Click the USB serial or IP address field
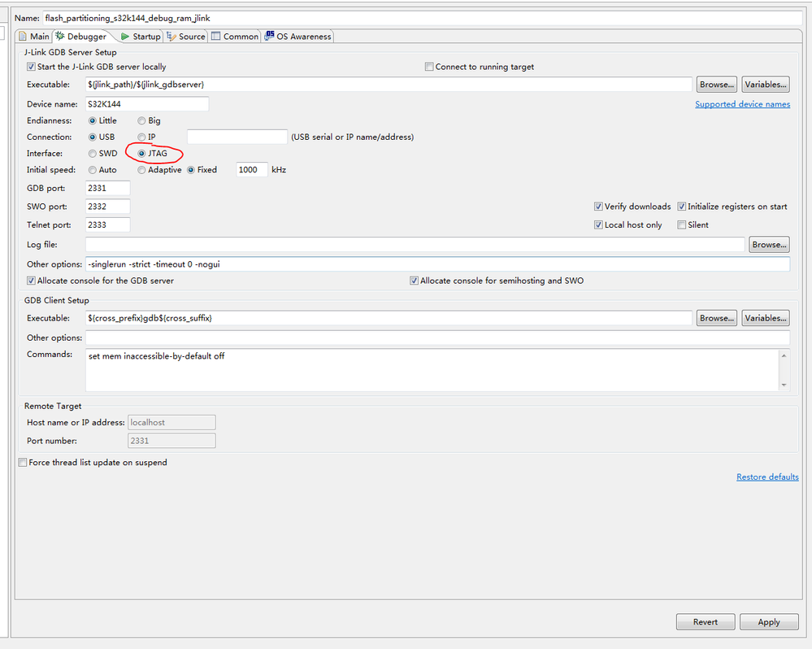The image size is (812, 649). pyautogui.click(x=237, y=137)
